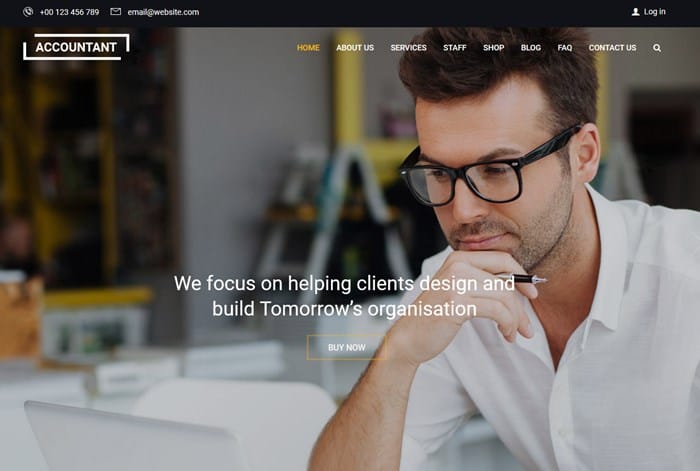Image resolution: width=700 pixels, height=471 pixels.
Task: Click the envelope email icon
Action: click(x=116, y=12)
